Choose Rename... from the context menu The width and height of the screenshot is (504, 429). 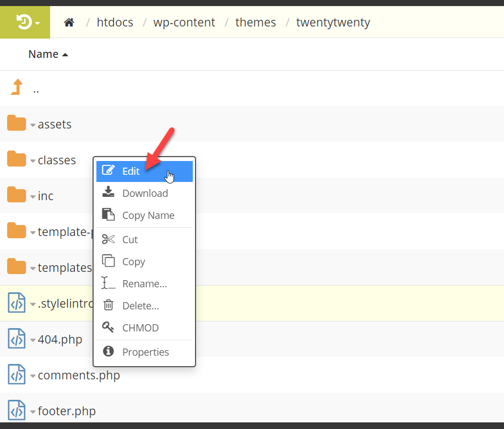pyautogui.click(x=144, y=283)
